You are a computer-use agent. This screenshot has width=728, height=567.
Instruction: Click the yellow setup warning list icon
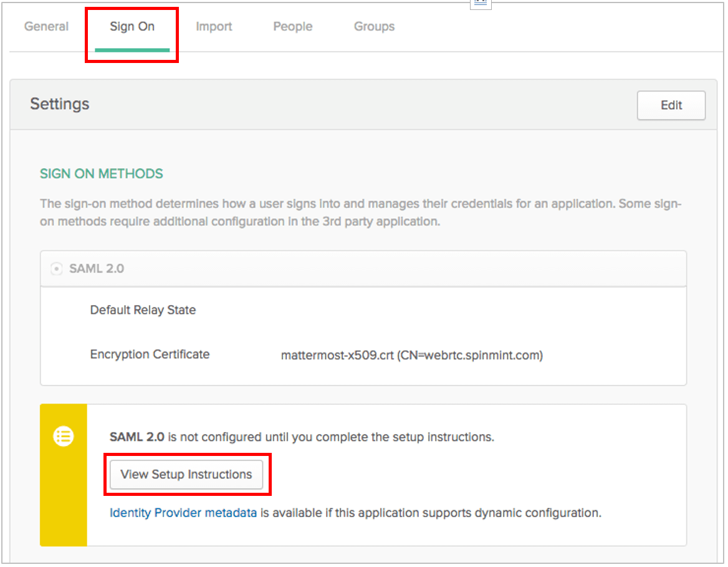(x=63, y=436)
